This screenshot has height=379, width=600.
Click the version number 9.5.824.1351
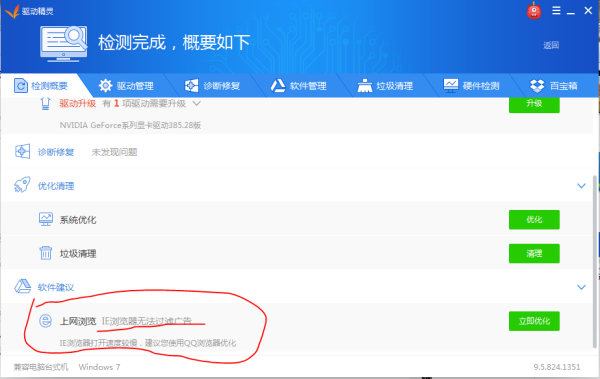[557, 367]
